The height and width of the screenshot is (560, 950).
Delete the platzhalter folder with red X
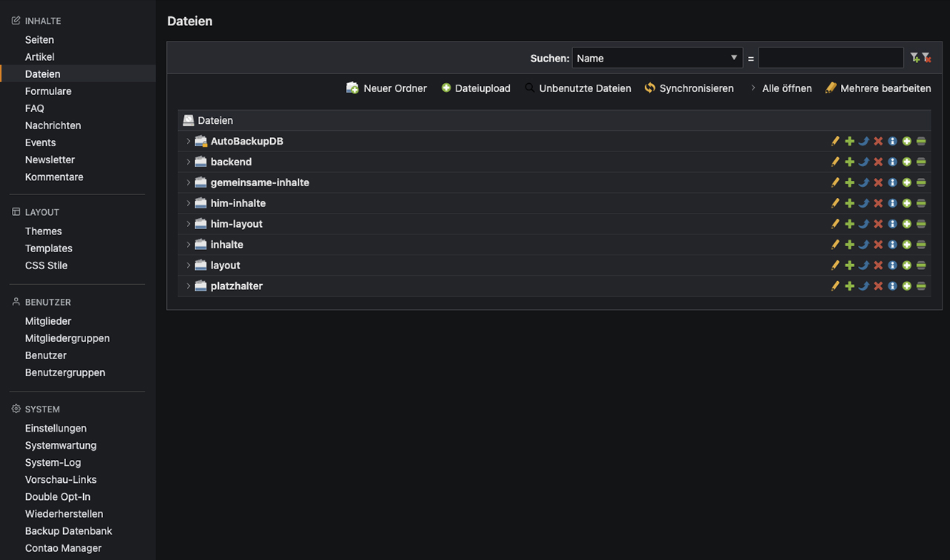pyautogui.click(x=878, y=286)
